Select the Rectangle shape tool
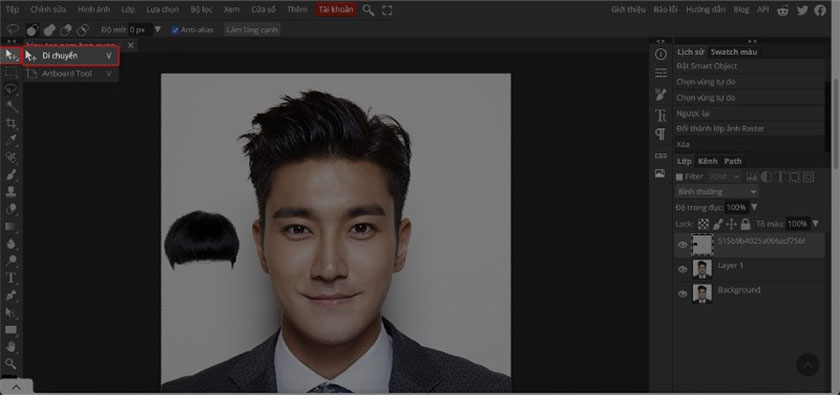 click(11, 329)
